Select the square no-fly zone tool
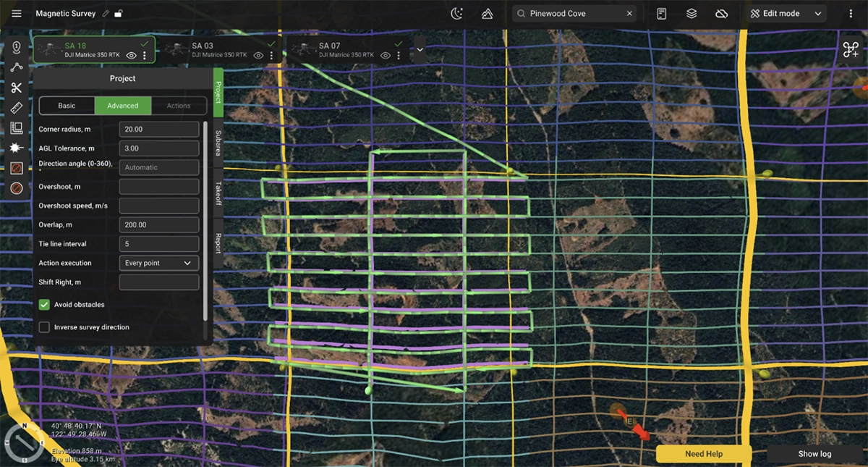The height and width of the screenshot is (467, 868). point(17,168)
